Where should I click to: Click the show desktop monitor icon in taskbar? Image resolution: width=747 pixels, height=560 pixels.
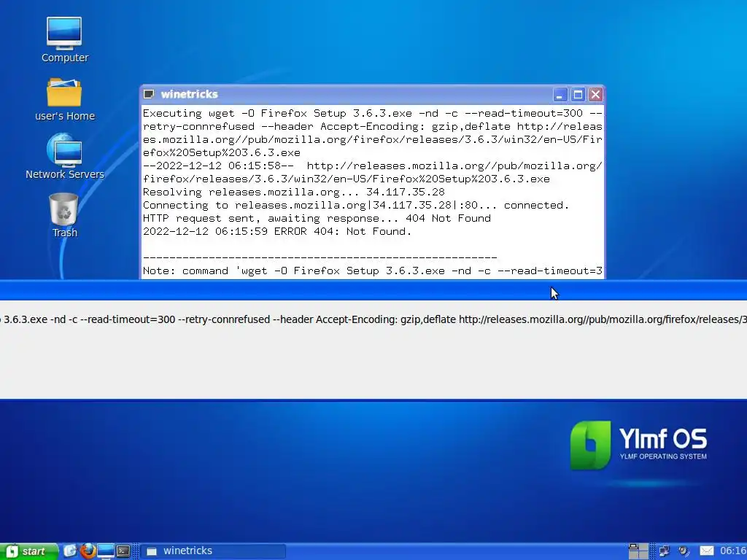[x=105, y=551]
